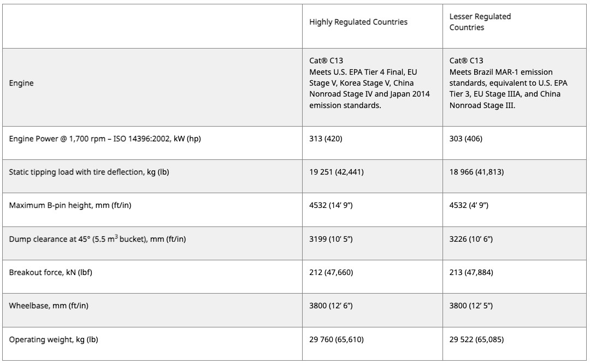Click the 313 (420) engine power value

327,139
